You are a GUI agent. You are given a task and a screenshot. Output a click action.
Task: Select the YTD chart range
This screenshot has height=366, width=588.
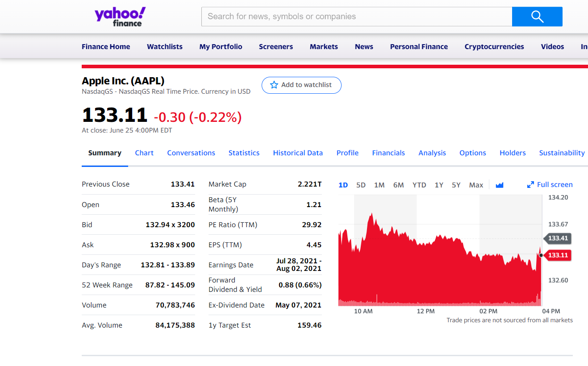point(419,185)
